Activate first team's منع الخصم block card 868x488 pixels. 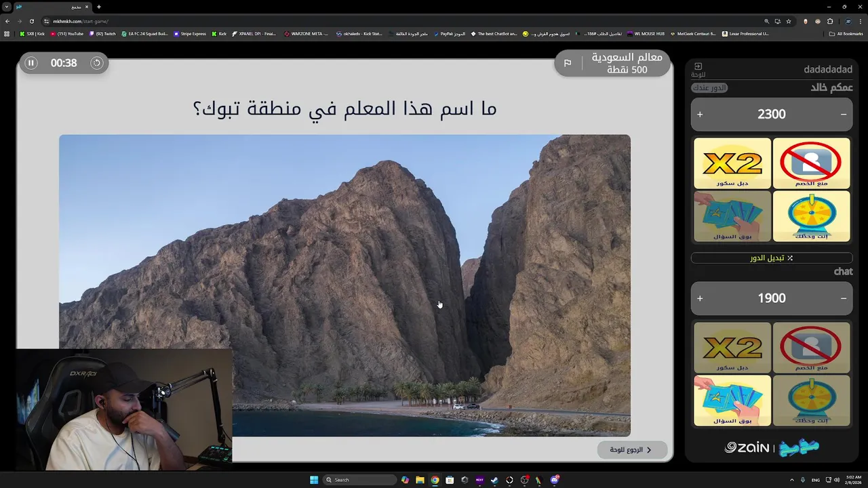pyautogui.click(x=811, y=163)
